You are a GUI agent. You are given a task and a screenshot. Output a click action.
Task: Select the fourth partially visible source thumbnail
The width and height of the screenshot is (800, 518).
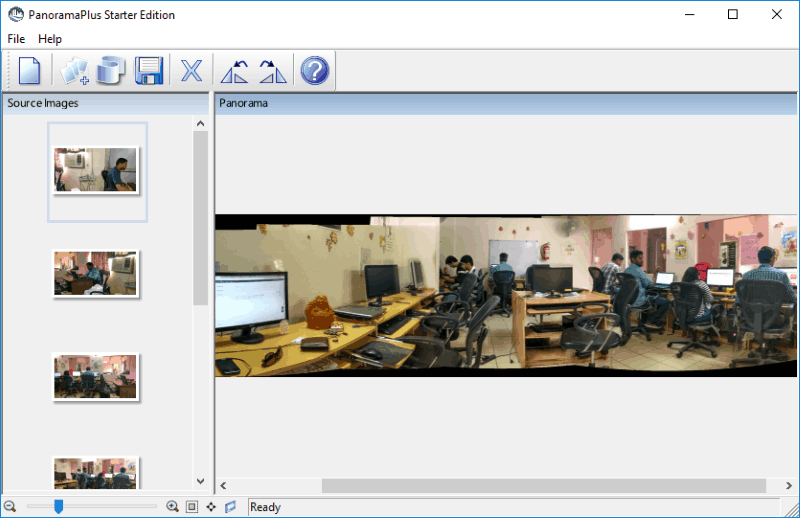[x=96, y=473]
